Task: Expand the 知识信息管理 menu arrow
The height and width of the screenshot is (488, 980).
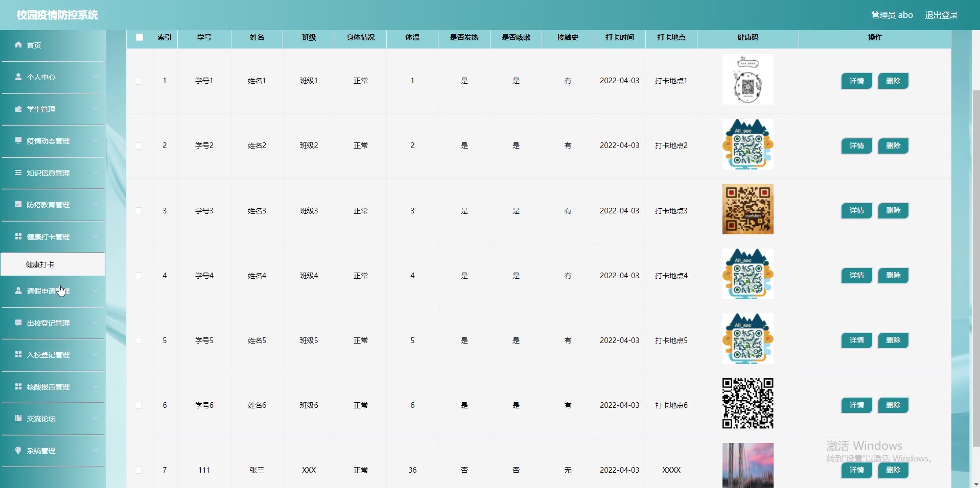Action: click(96, 173)
